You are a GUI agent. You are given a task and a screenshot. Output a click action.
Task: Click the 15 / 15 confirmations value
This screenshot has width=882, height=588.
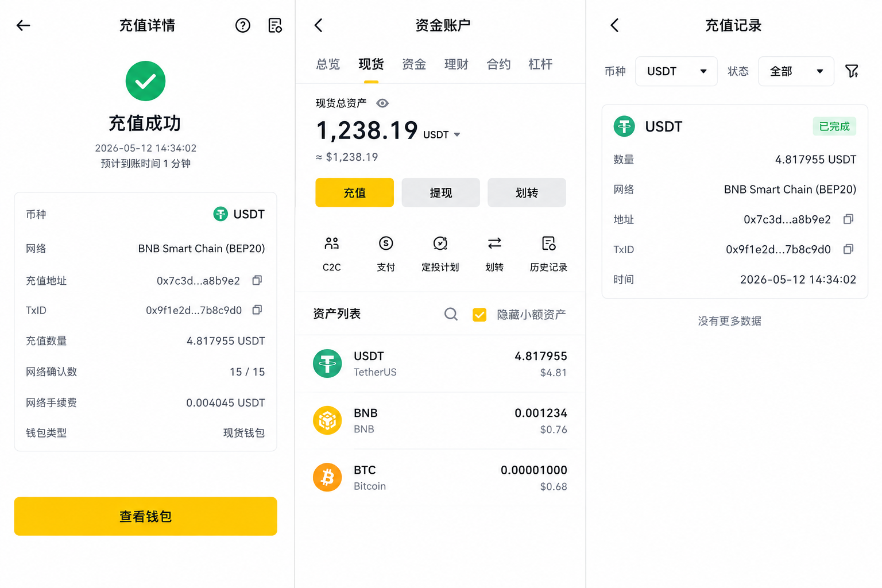pos(247,372)
